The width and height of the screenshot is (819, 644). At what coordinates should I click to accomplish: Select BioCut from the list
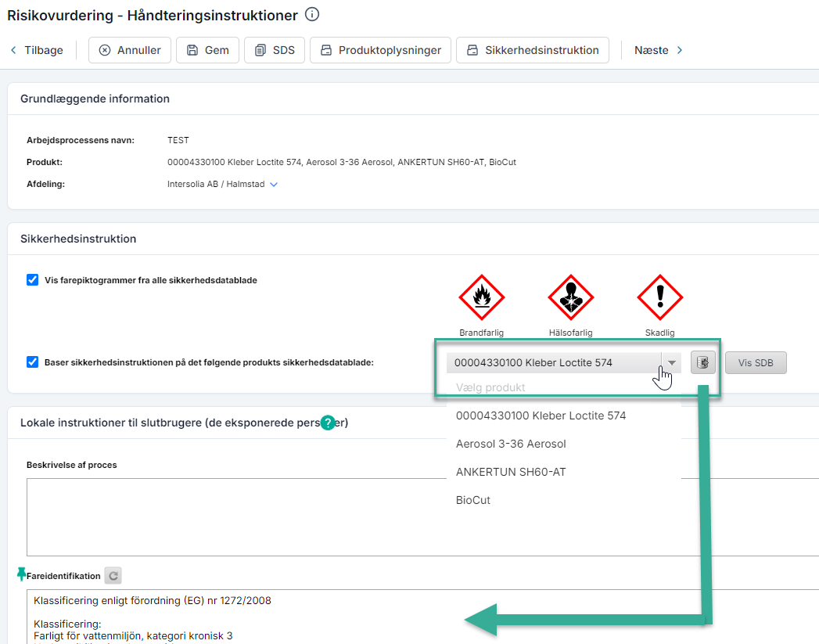point(564,500)
